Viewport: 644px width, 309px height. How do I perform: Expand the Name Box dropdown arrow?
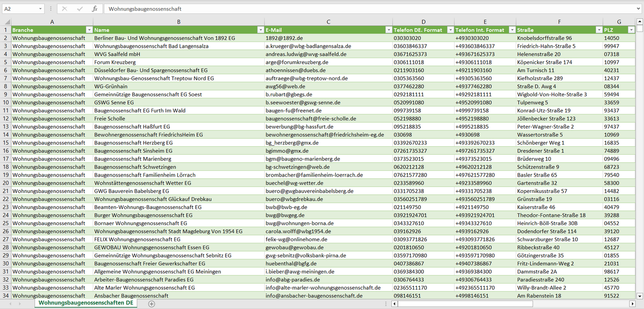tap(40, 9)
